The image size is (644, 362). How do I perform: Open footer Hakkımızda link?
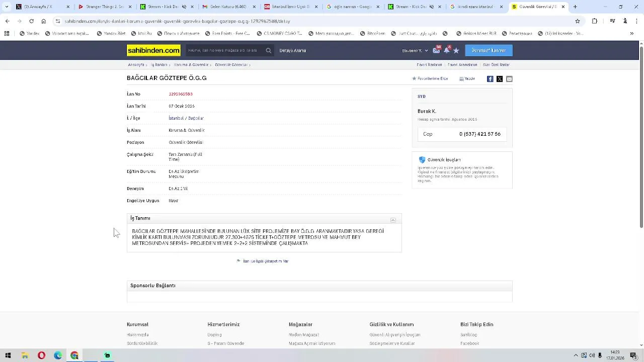(x=137, y=335)
